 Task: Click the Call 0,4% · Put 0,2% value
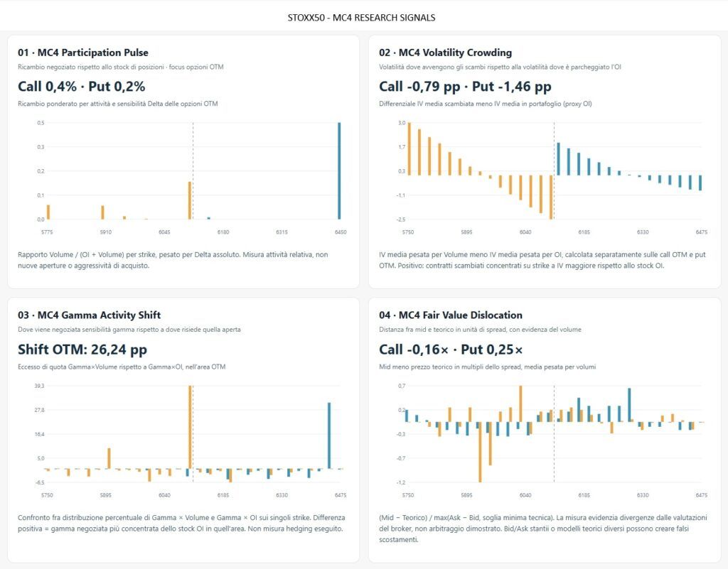tap(81, 86)
